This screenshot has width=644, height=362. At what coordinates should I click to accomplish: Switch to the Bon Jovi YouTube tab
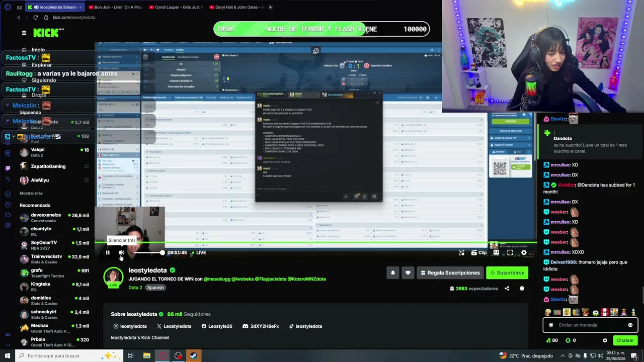[x=115, y=7]
